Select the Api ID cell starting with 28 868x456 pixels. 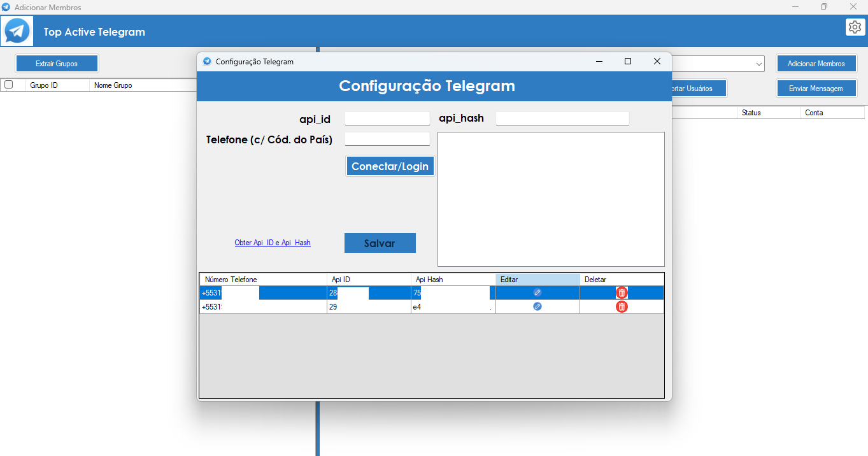369,292
